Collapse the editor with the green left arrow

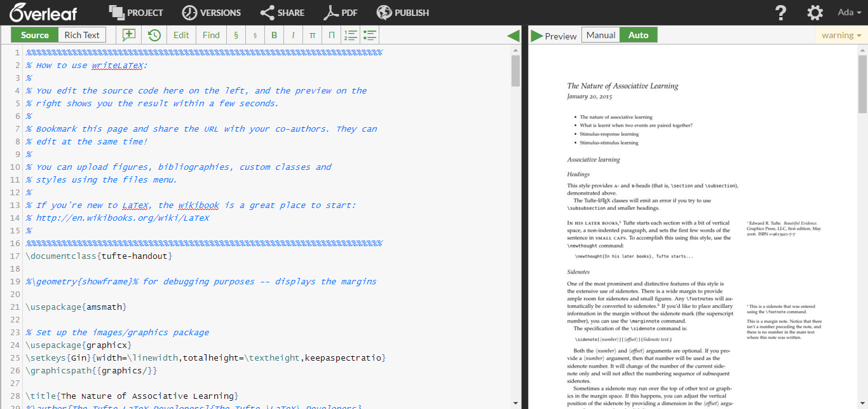click(513, 36)
